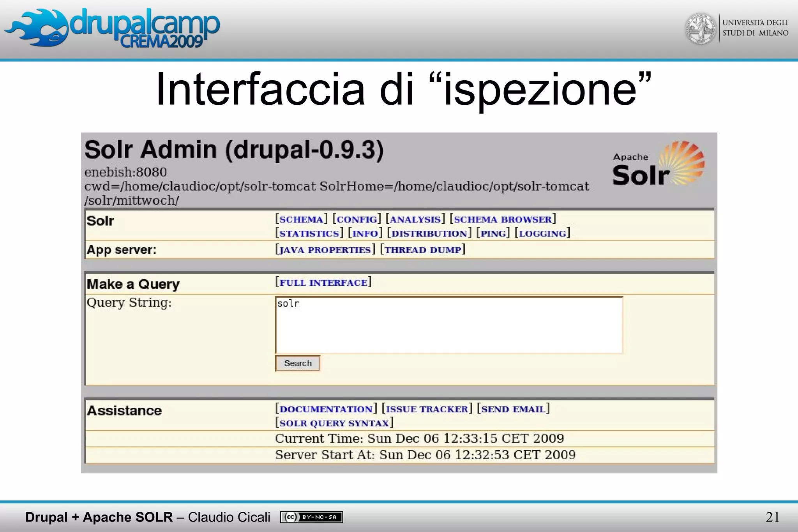Click the 'Make a Query' section label
This screenshot has width=798, height=532.
pyautogui.click(x=133, y=284)
